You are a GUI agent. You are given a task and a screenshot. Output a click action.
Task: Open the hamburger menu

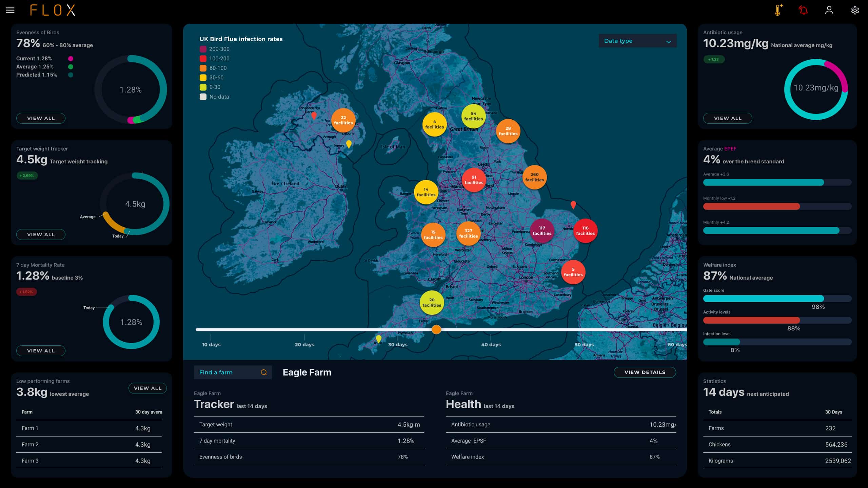click(10, 10)
